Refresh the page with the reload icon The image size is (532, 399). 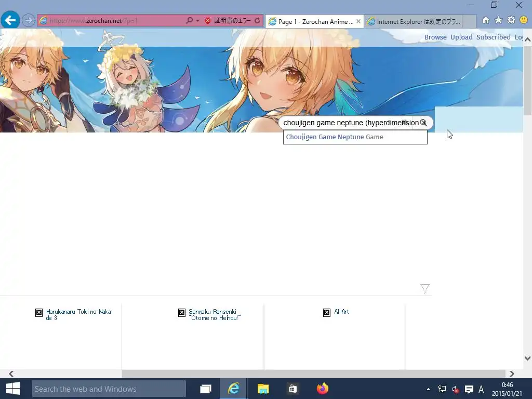tap(257, 20)
